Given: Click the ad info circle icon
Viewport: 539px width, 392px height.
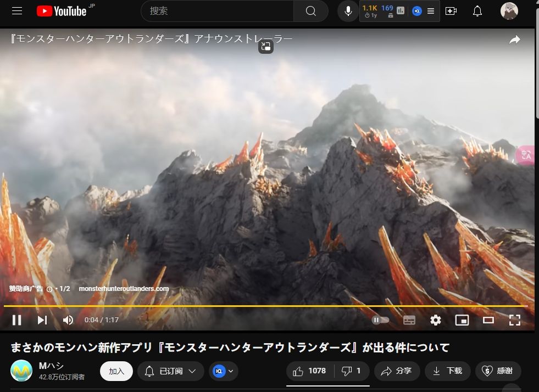Looking at the screenshot, I should (x=49, y=289).
